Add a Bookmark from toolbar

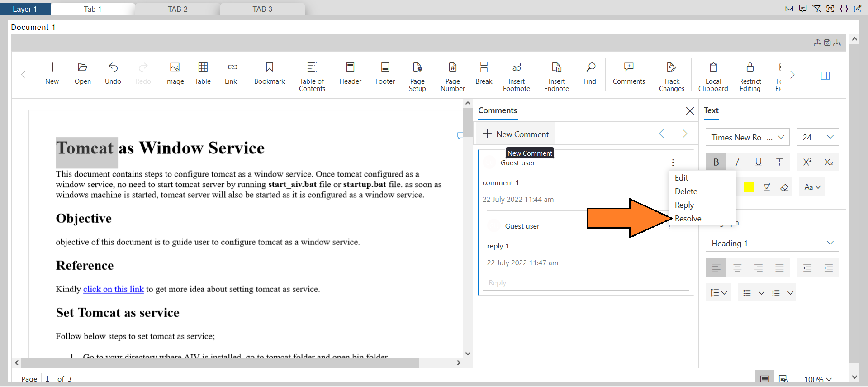(270, 73)
